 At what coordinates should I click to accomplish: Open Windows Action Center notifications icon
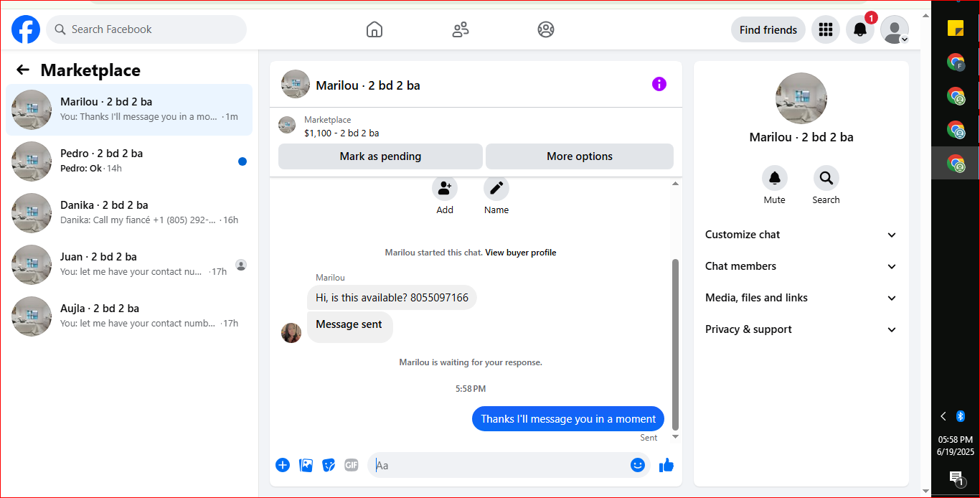pyautogui.click(x=956, y=478)
